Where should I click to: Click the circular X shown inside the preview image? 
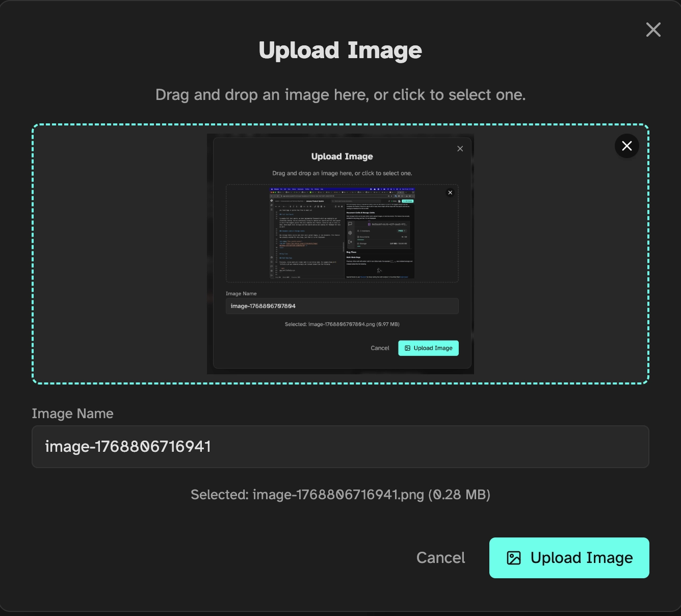[450, 193]
